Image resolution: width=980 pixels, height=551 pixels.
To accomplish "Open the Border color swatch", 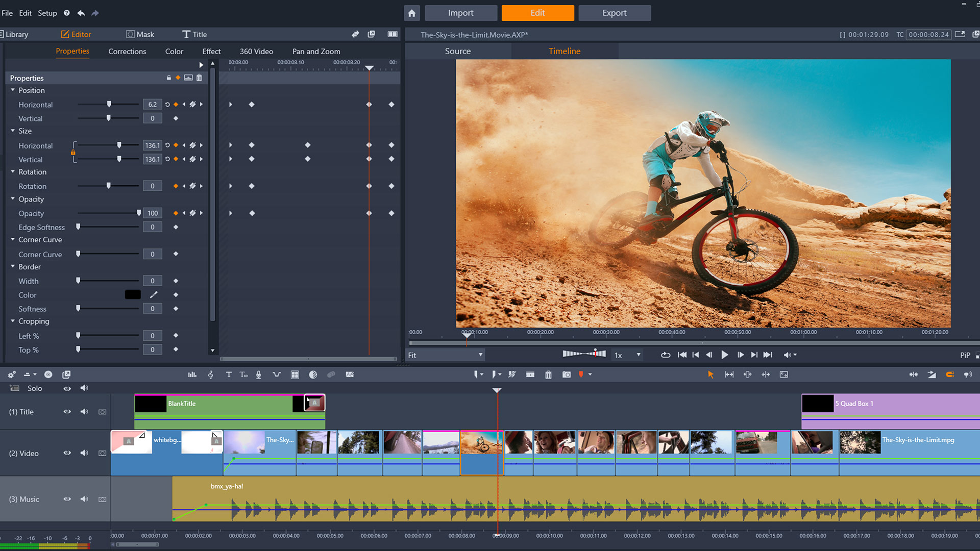I will [x=132, y=294].
